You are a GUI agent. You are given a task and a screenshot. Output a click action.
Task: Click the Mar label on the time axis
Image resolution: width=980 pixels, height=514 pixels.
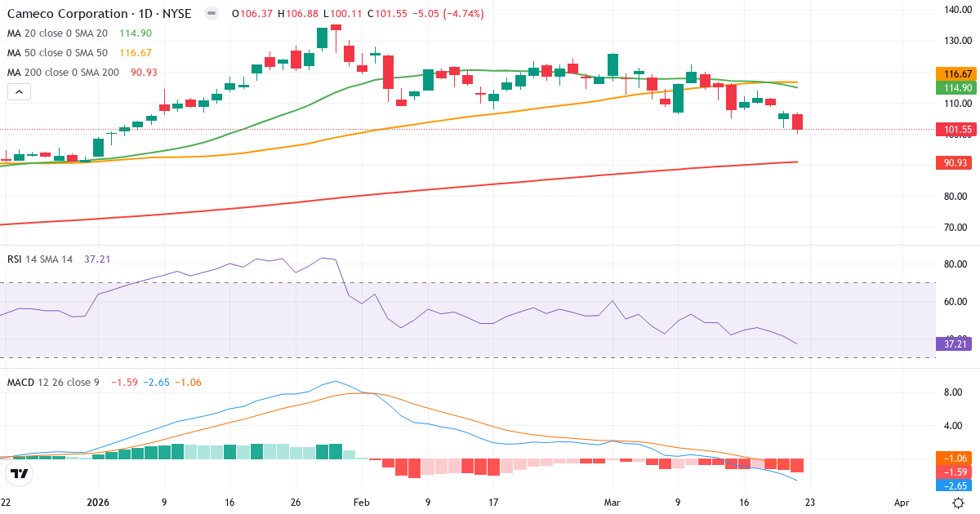pyautogui.click(x=612, y=503)
